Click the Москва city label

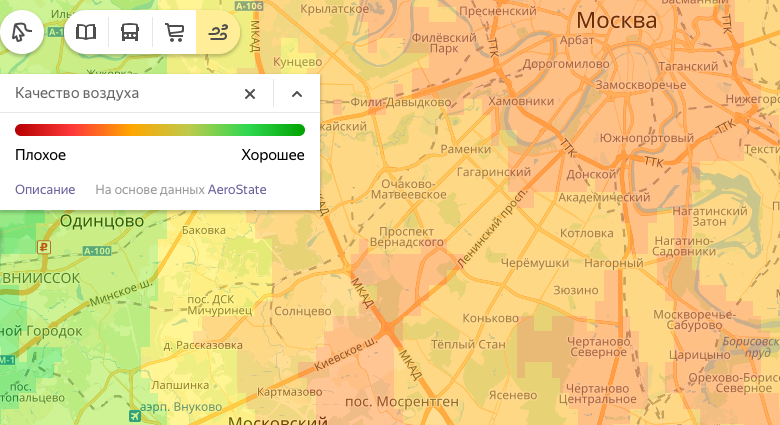coord(616,20)
